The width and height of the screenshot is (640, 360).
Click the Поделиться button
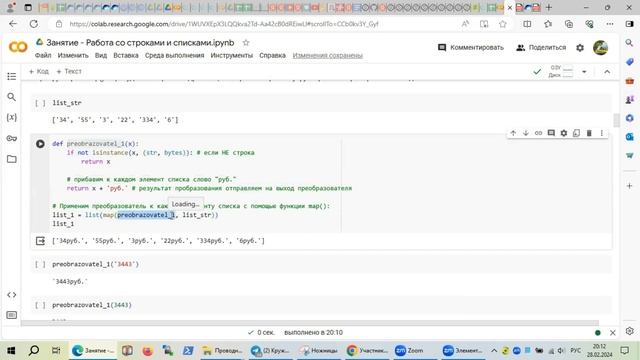(x=541, y=48)
